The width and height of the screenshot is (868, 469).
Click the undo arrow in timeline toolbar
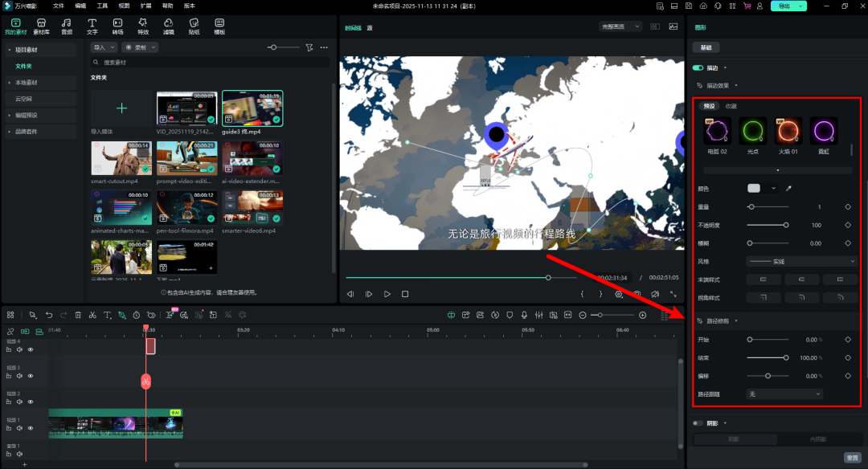coord(49,315)
